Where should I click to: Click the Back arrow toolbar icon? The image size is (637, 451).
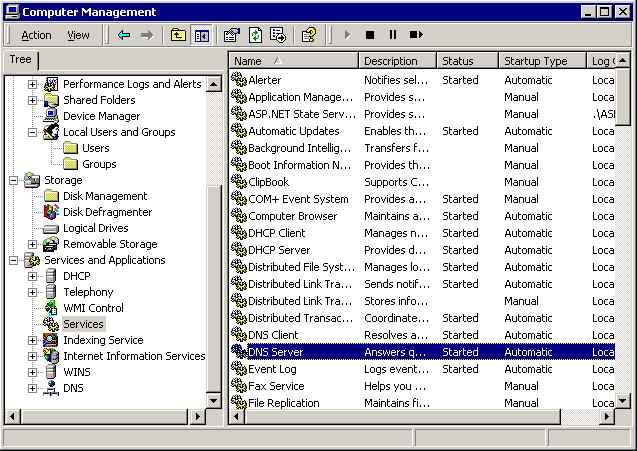click(x=124, y=35)
